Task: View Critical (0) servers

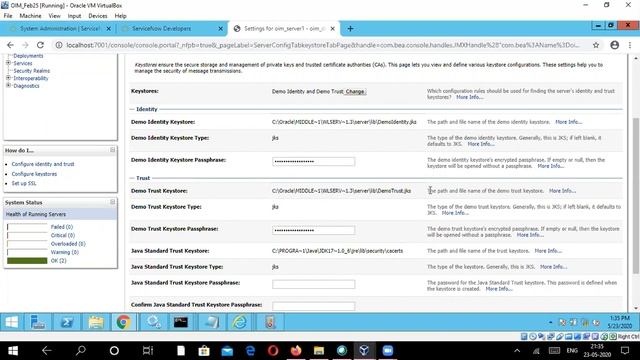Action: point(63,236)
